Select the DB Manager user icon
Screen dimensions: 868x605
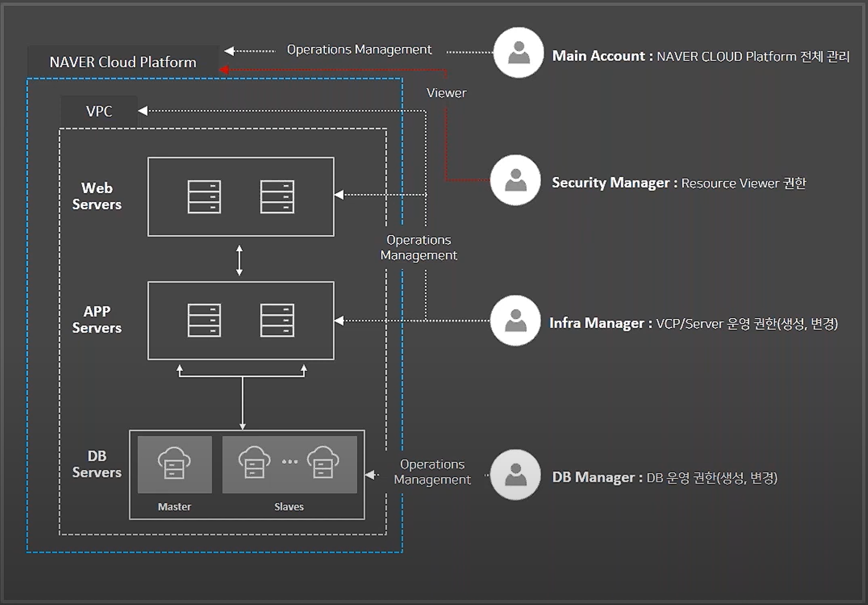[515, 475]
